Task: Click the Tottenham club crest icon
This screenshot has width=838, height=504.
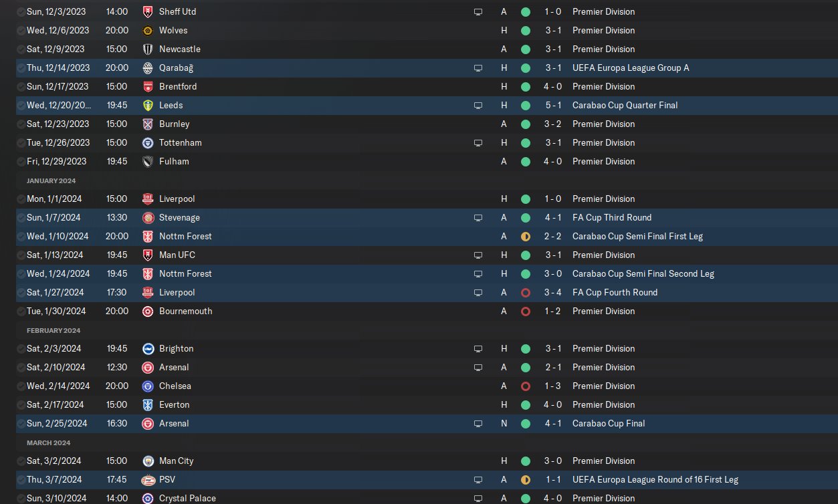Action: (x=148, y=142)
